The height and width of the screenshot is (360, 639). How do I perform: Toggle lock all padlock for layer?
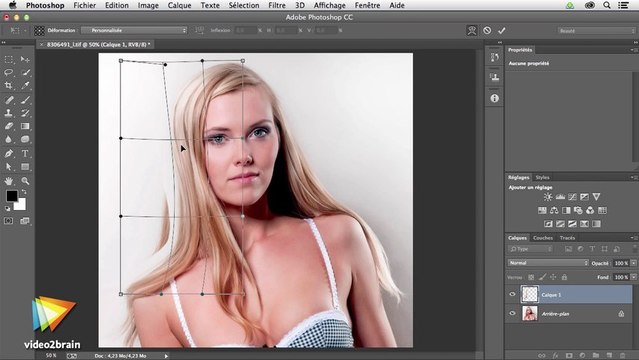click(x=564, y=277)
